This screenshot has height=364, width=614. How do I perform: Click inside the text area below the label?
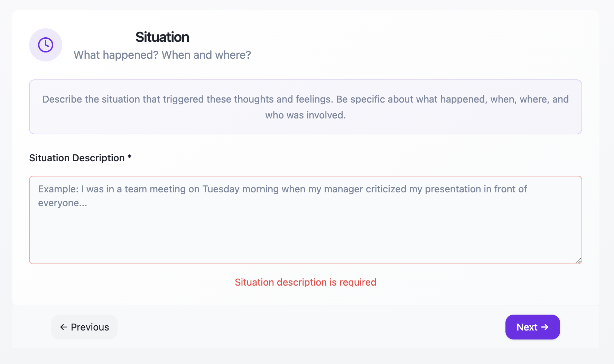pos(305,228)
